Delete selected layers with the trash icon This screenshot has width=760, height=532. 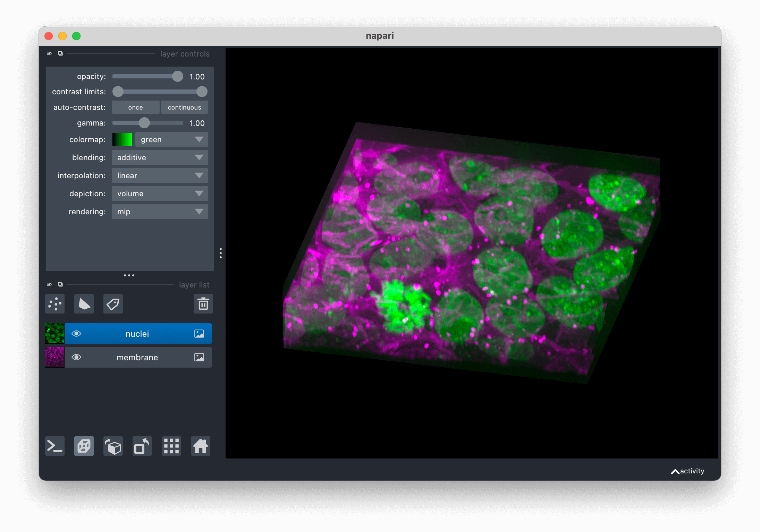[x=203, y=304]
